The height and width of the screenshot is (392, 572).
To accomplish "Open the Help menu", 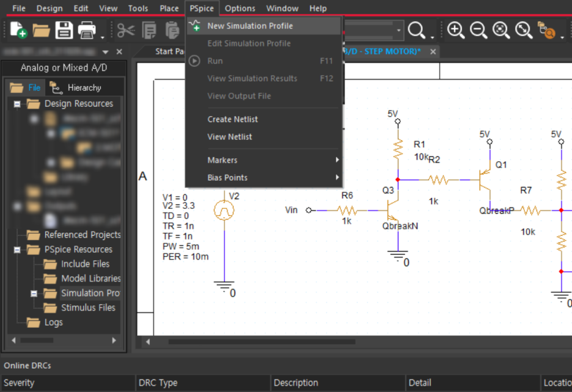I will 318,9.
